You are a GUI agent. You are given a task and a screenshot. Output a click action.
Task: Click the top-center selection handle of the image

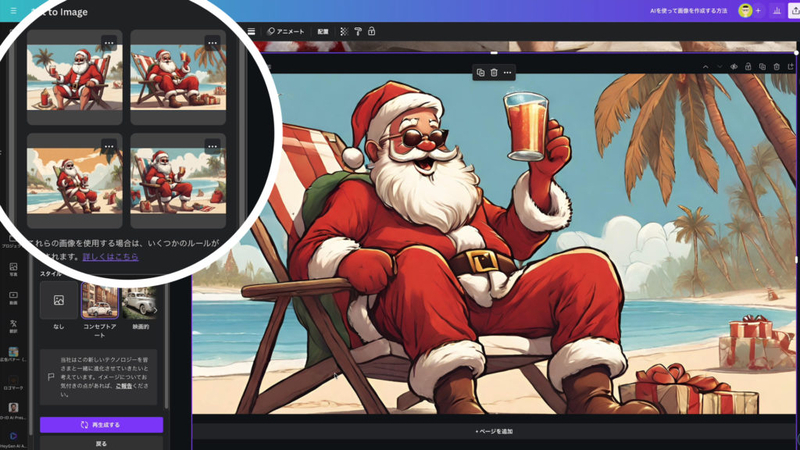tap(494, 53)
